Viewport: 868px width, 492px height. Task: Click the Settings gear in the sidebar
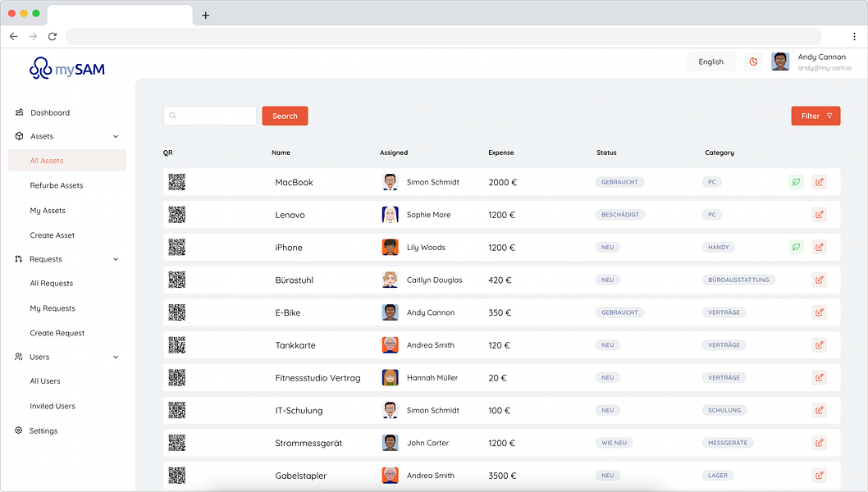coord(17,430)
